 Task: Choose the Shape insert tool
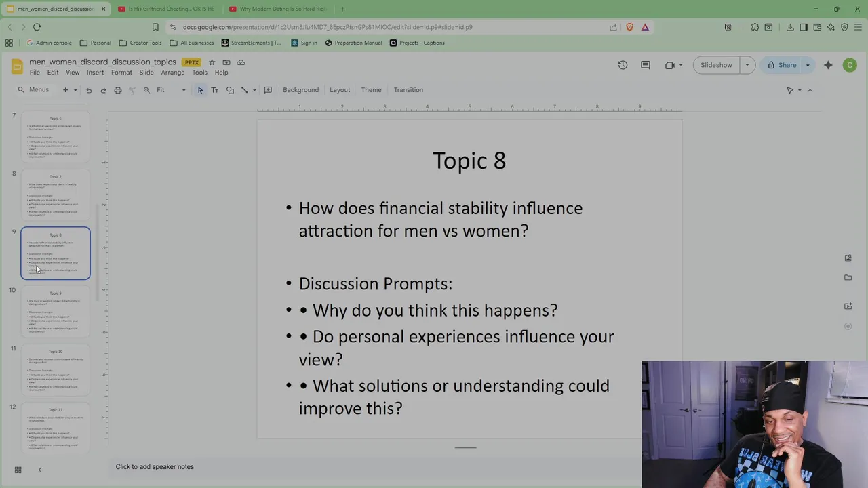pyautogui.click(x=230, y=90)
